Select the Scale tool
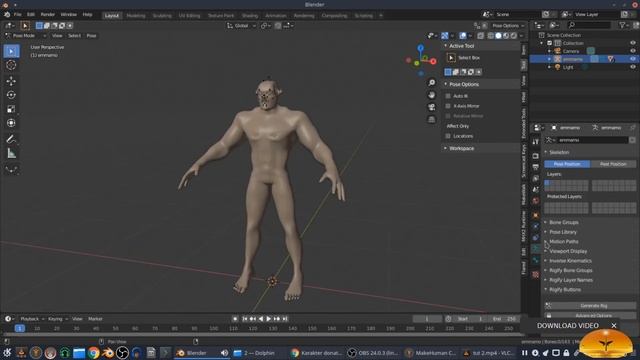 tap(11, 109)
